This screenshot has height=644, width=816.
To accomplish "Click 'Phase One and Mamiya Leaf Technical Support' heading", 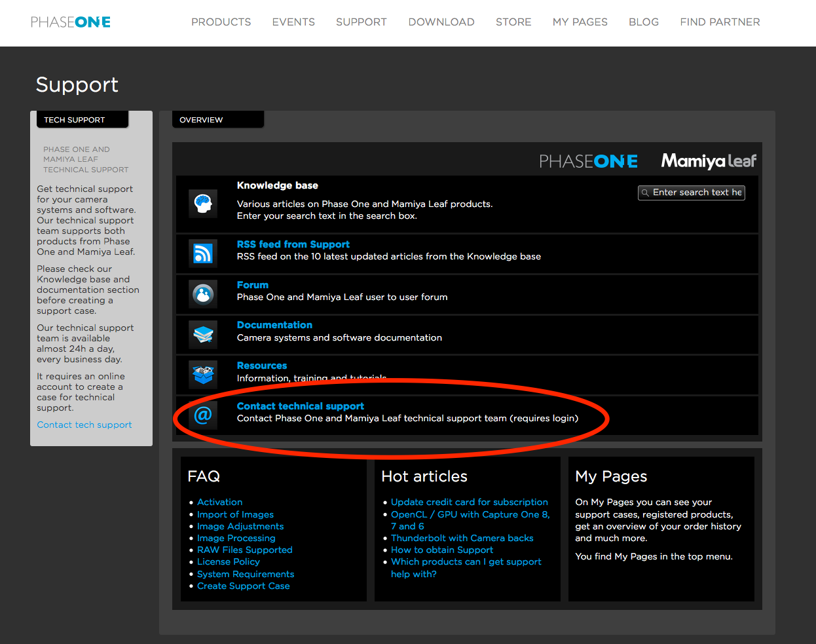I will tap(86, 159).
